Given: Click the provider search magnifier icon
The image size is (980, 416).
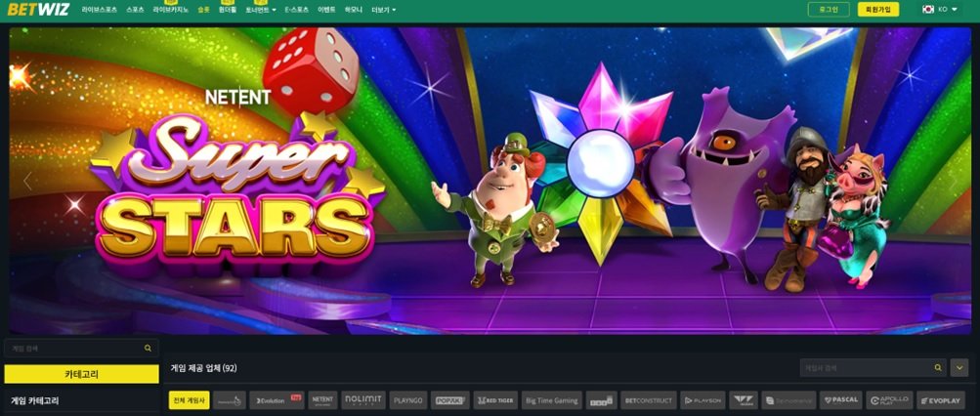Looking at the screenshot, I should click(x=938, y=368).
